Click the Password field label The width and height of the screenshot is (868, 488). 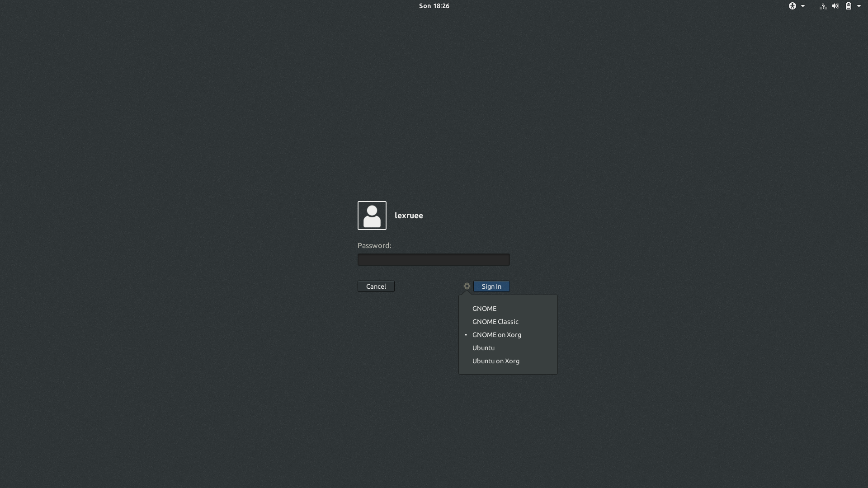374,245
